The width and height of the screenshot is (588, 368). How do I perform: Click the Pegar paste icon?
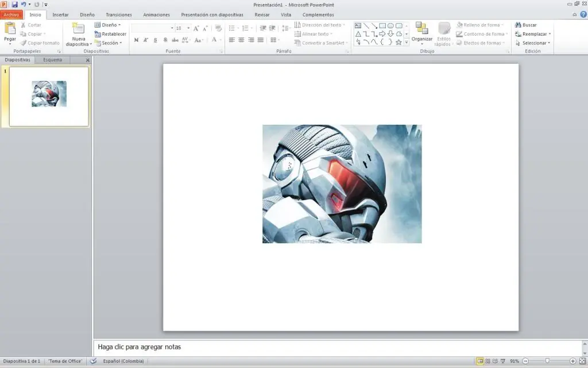point(10,29)
